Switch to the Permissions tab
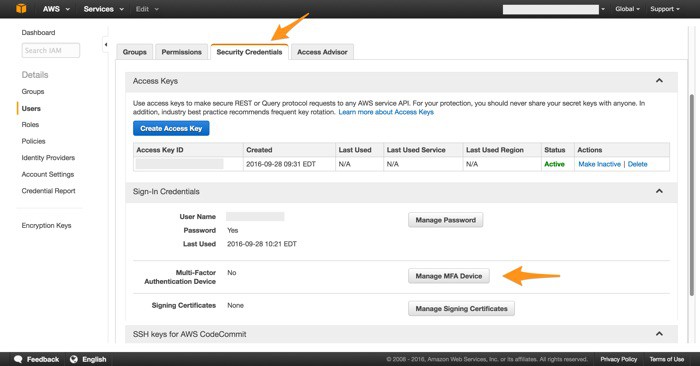This screenshot has height=366, width=700. point(181,52)
